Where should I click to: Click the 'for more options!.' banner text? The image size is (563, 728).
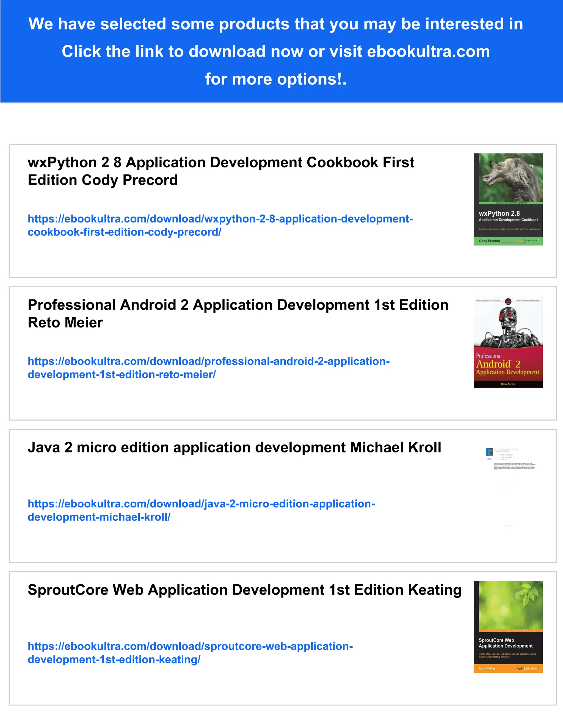tap(276, 79)
